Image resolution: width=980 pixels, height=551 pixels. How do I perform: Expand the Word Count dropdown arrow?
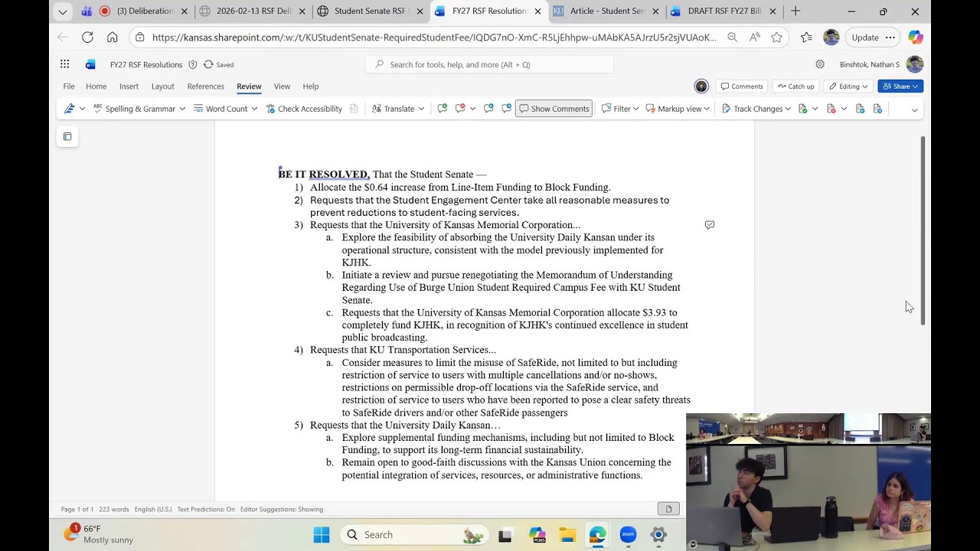[254, 109]
